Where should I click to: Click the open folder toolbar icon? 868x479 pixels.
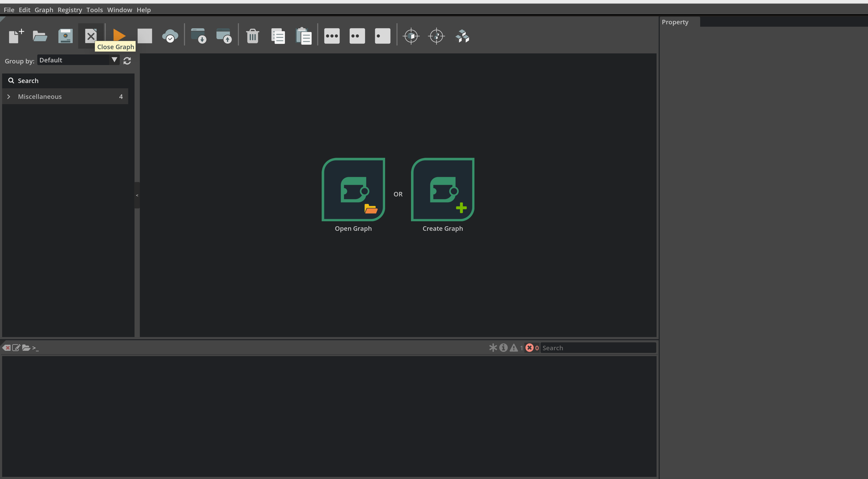(40, 36)
